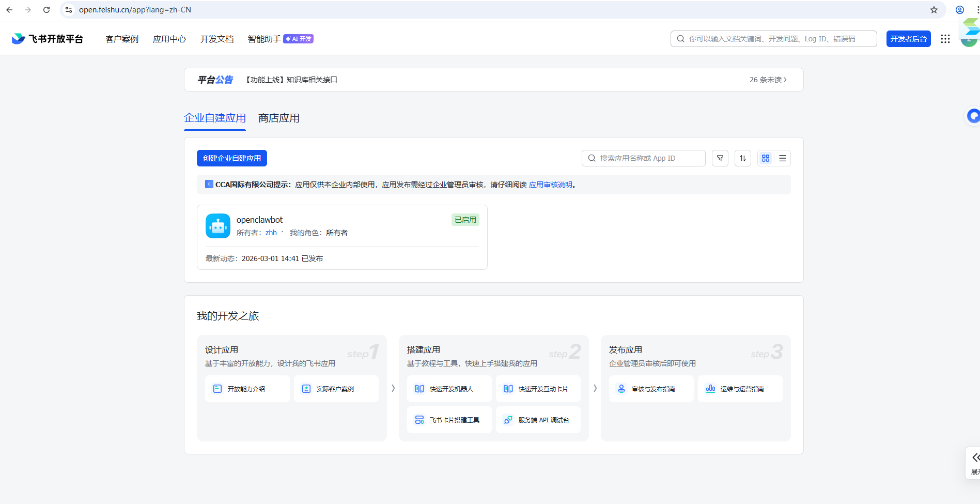The image size is (980, 504).
Task: Click the 快速开发机器人 book icon
Action: pyautogui.click(x=419, y=389)
